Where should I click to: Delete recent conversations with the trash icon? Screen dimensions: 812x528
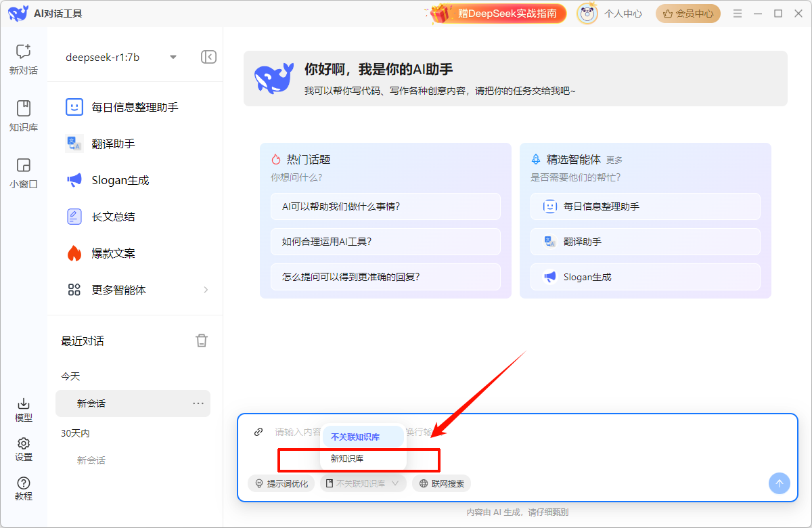(x=202, y=340)
